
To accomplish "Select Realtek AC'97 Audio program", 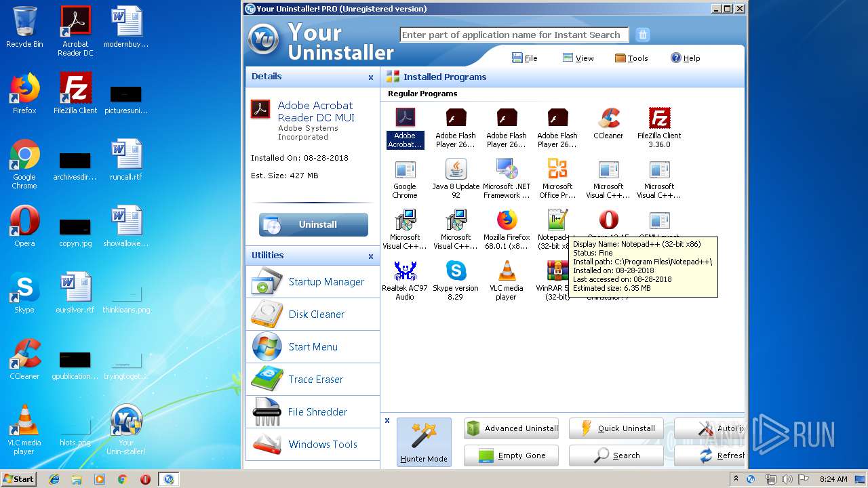I will (x=405, y=280).
